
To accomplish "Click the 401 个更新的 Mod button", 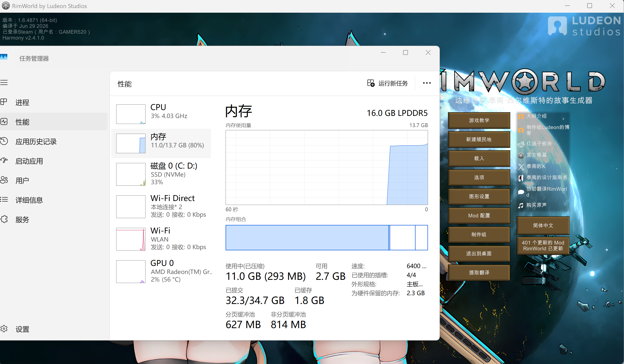I will 543,245.
